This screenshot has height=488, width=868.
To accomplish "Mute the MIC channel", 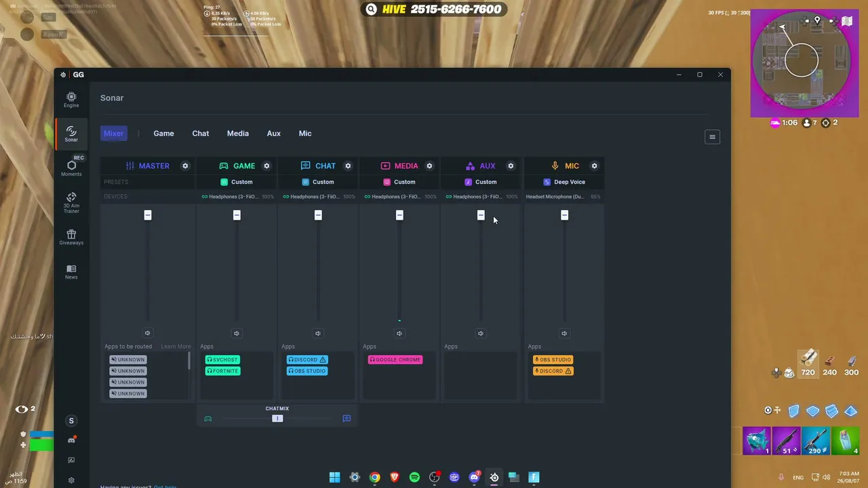I will click(564, 333).
